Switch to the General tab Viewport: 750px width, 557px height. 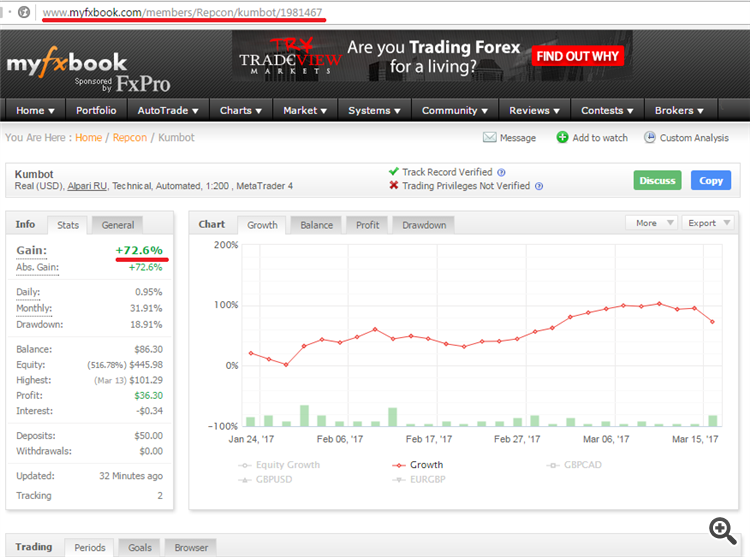118,225
